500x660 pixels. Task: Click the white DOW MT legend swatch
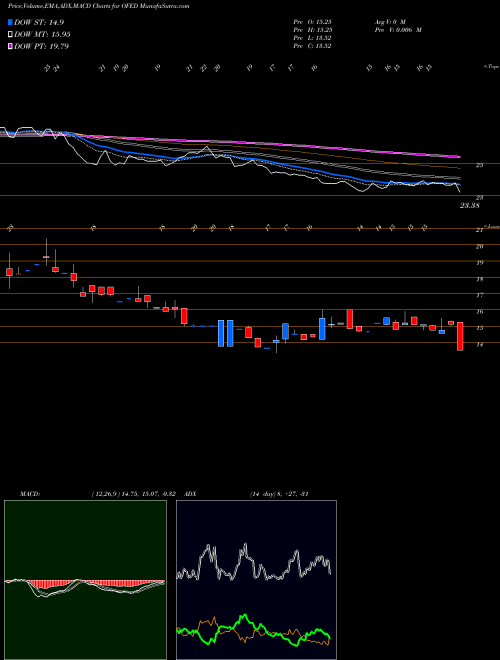10,35
